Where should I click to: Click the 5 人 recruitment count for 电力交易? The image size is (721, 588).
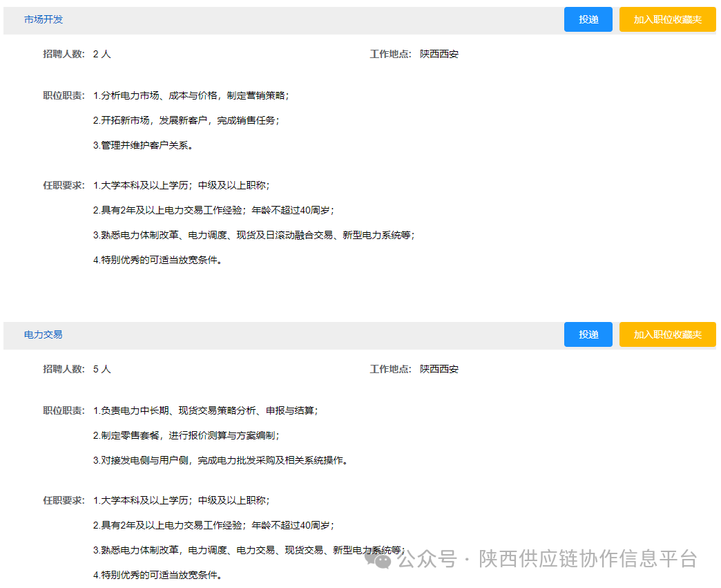(102, 369)
